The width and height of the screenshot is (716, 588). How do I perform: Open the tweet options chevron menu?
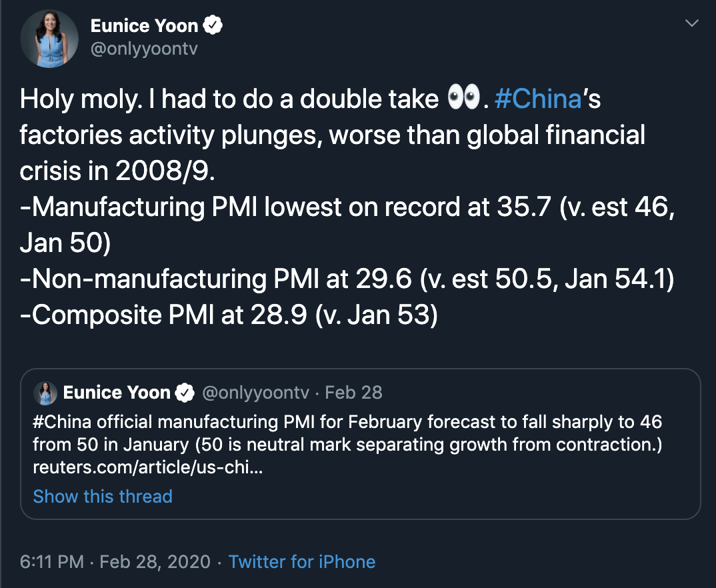692,24
